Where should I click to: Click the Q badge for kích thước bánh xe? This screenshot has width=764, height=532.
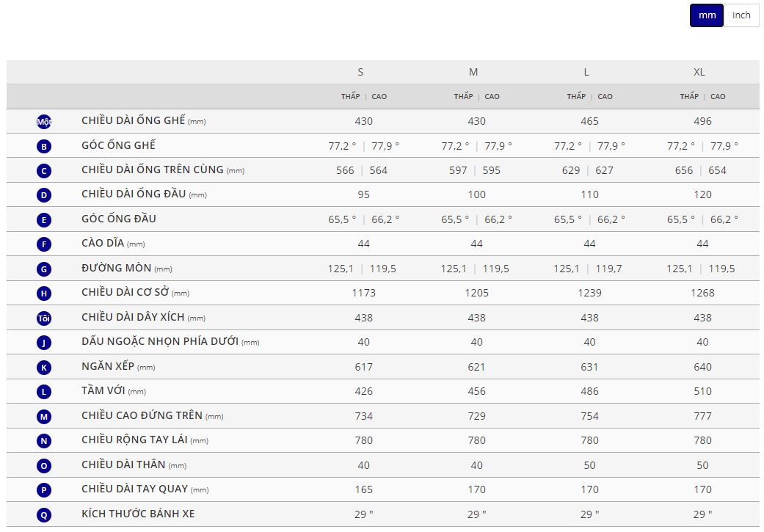point(44,514)
